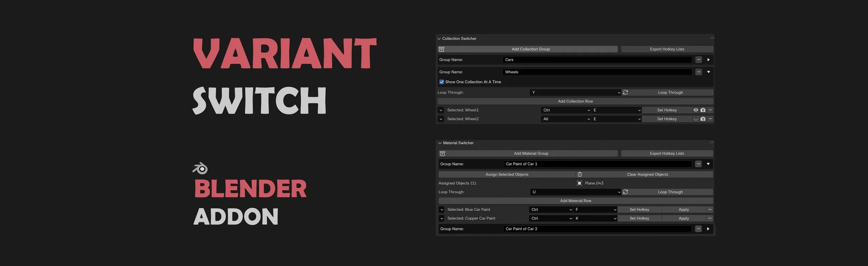Collapse the Wheels group
868x266 pixels.
[708, 72]
